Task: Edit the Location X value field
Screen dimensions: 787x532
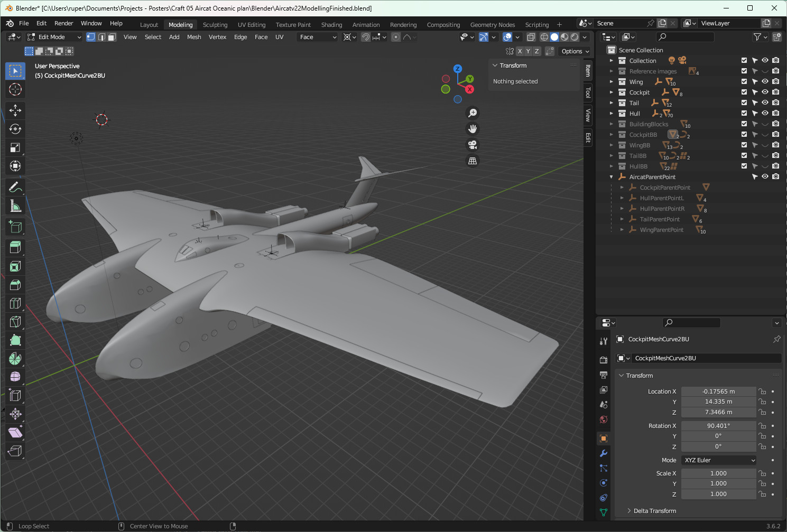Action: [x=718, y=391]
